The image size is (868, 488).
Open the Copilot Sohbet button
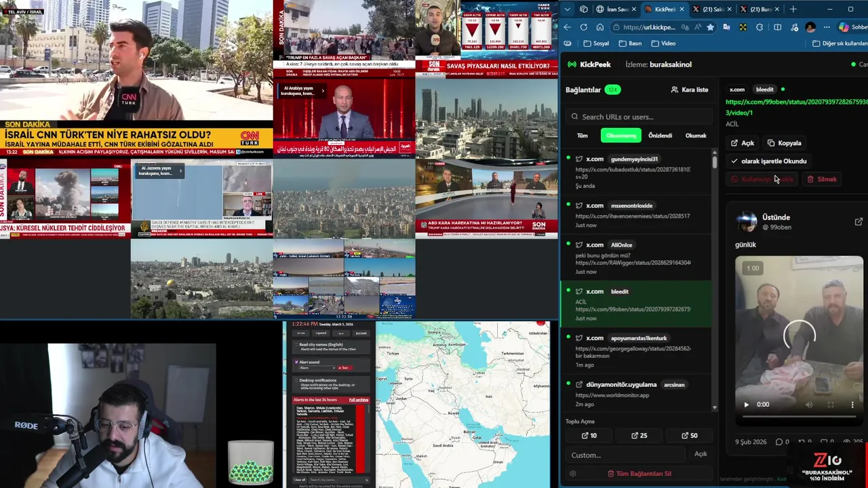[852, 27]
